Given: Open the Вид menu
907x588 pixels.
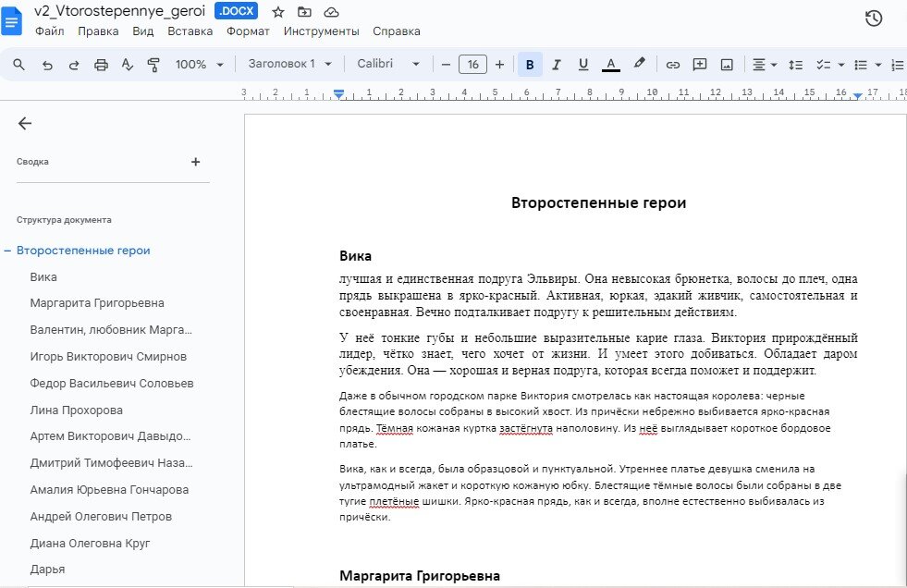Looking at the screenshot, I should coord(143,31).
